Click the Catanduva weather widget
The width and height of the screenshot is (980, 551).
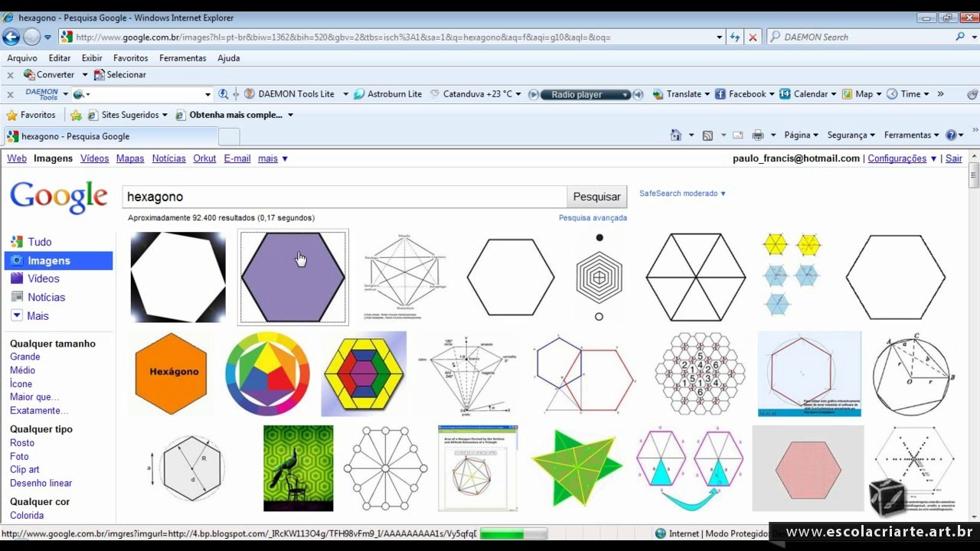pyautogui.click(x=472, y=94)
